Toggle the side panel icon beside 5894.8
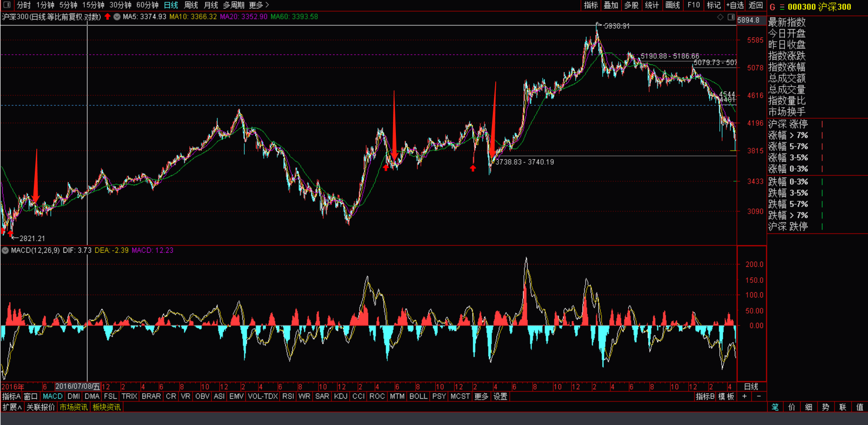Screen dimensions: 868x425 (731, 17)
